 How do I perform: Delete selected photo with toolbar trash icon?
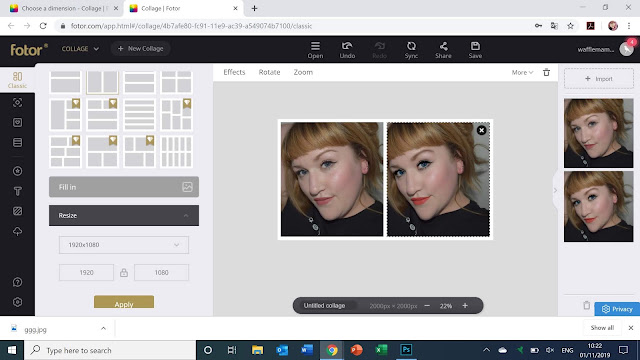click(x=546, y=73)
